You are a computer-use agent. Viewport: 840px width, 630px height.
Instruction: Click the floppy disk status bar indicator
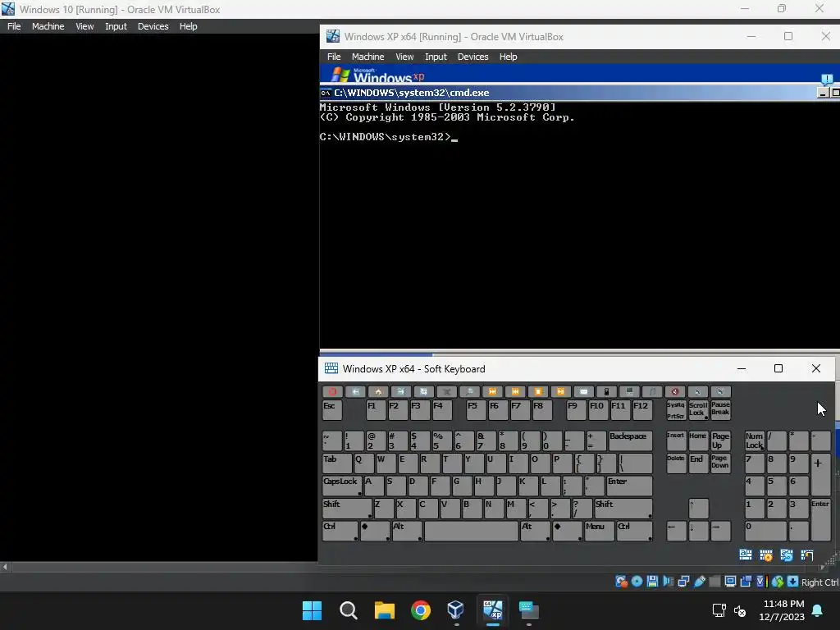pos(652,582)
